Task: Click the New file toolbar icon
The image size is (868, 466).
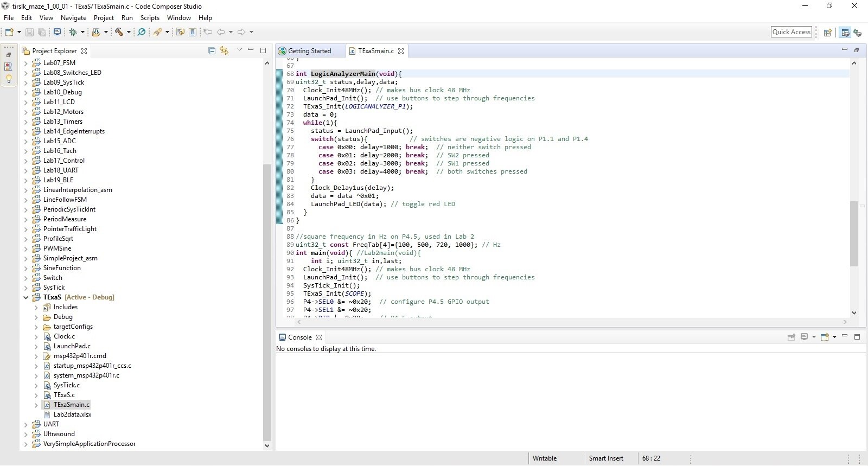Action: (x=9, y=32)
